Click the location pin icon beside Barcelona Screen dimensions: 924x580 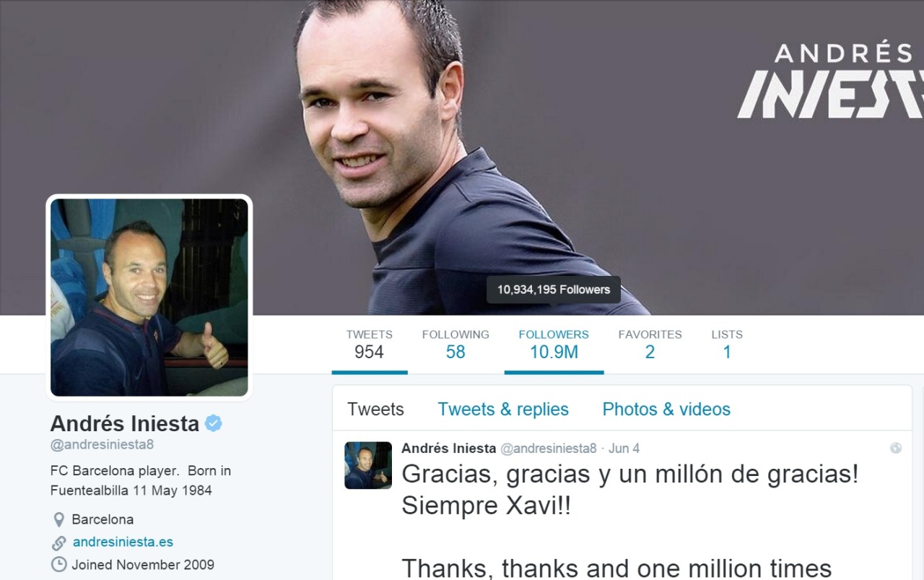click(x=58, y=519)
